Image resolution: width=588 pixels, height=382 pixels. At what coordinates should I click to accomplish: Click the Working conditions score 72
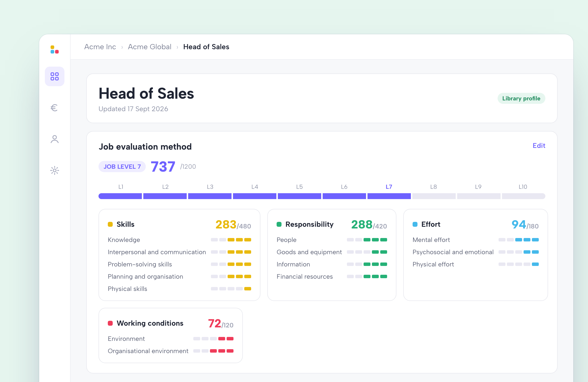coord(214,323)
